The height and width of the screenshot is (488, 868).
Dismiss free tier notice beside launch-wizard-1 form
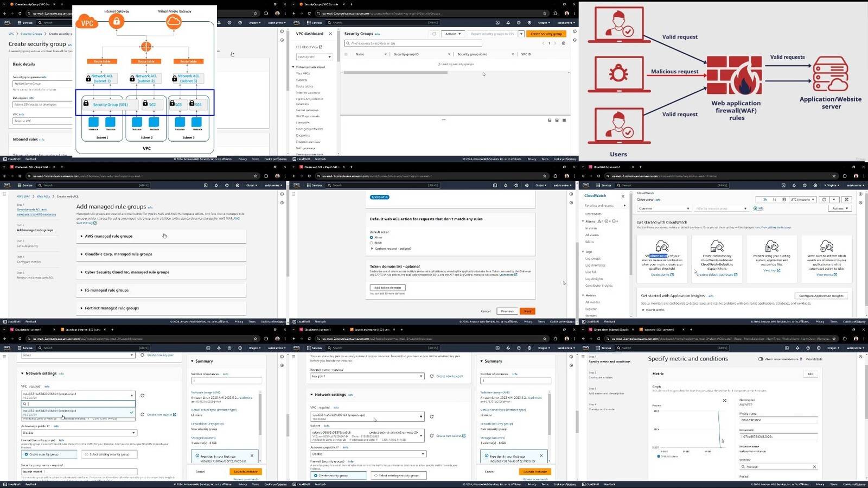[252, 456]
